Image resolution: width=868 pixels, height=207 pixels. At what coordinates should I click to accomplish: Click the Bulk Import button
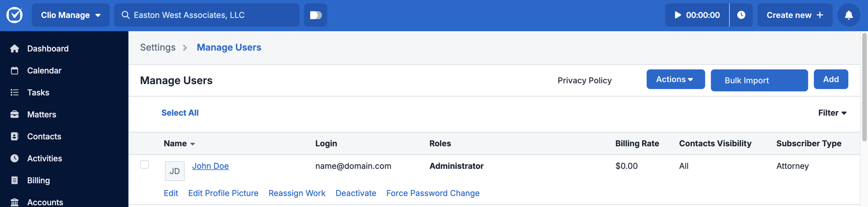pos(759,80)
